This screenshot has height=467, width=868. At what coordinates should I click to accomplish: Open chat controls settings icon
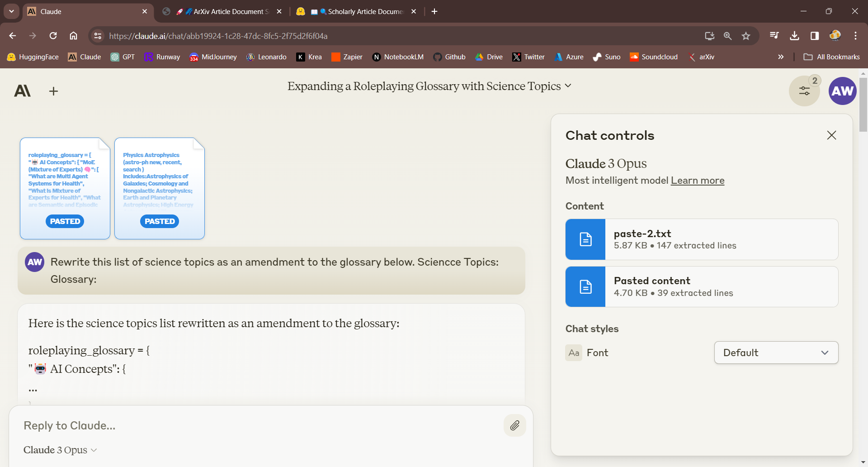coord(804,91)
